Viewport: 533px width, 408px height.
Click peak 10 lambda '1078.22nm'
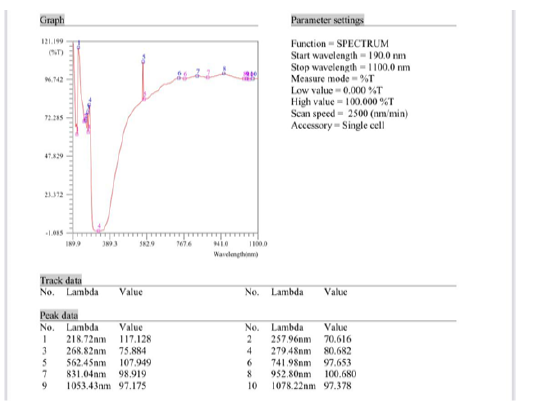click(x=293, y=386)
